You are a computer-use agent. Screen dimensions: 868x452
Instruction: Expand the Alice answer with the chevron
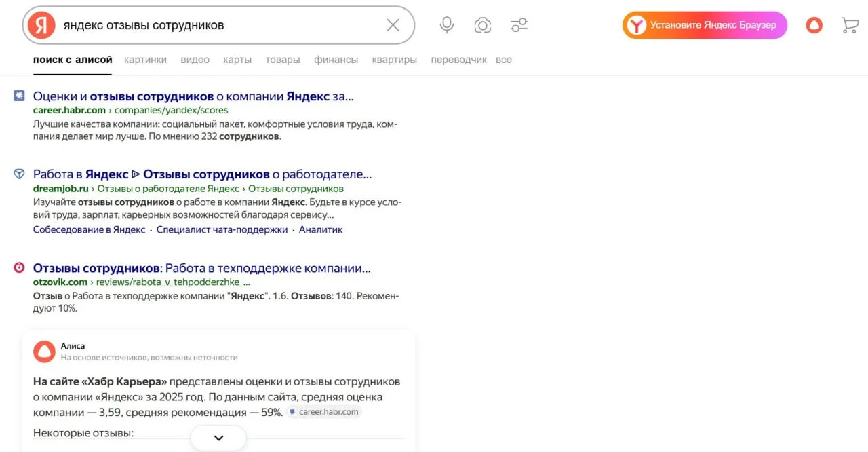click(218, 438)
